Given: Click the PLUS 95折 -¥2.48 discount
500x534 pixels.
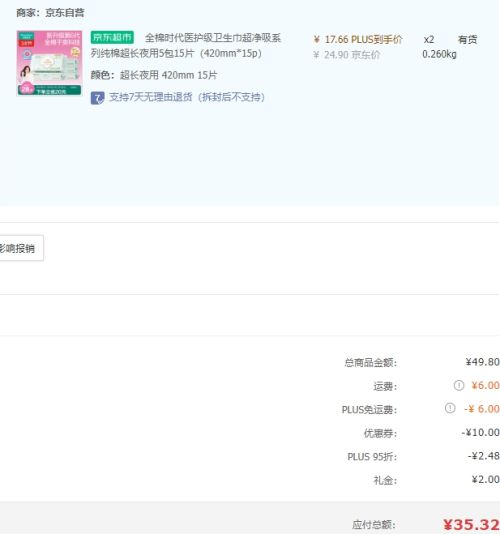Looking at the screenshot, I should [483, 456].
